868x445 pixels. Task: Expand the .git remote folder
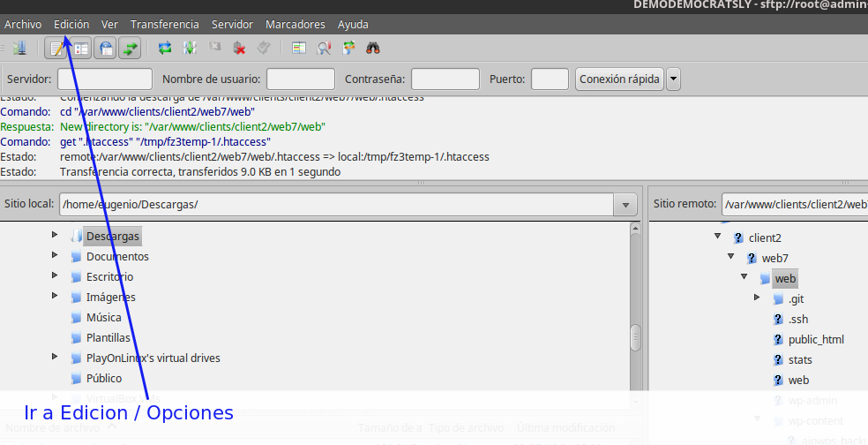click(x=757, y=298)
